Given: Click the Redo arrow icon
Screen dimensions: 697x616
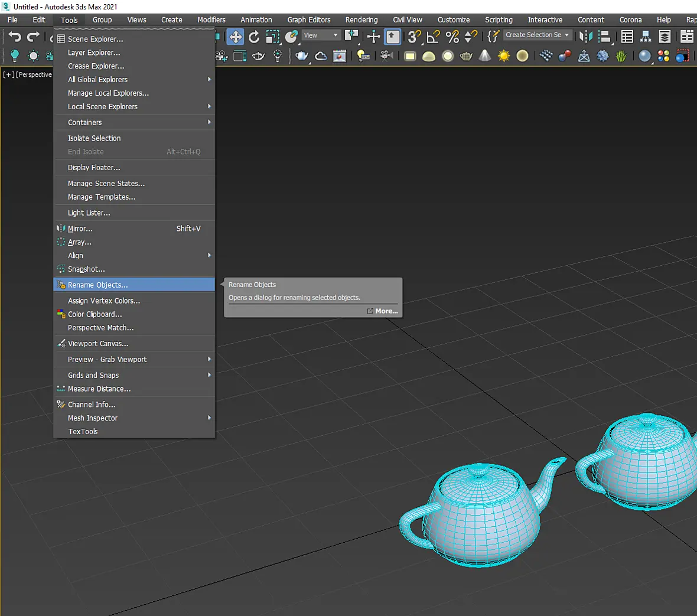Looking at the screenshot, I should click(33, 37).
